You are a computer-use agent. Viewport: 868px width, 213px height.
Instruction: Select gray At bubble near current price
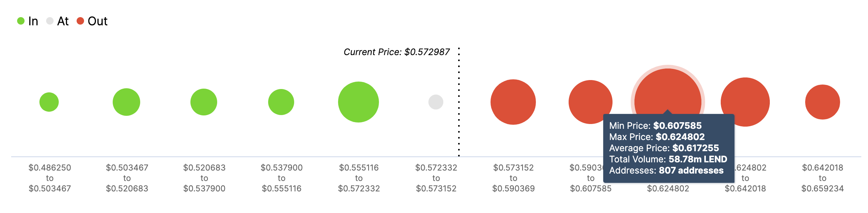[436, 102]
